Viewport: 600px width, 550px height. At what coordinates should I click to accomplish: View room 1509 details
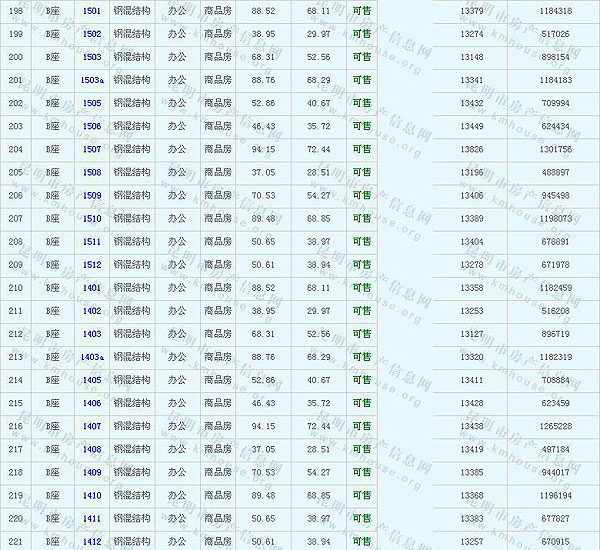92,196
